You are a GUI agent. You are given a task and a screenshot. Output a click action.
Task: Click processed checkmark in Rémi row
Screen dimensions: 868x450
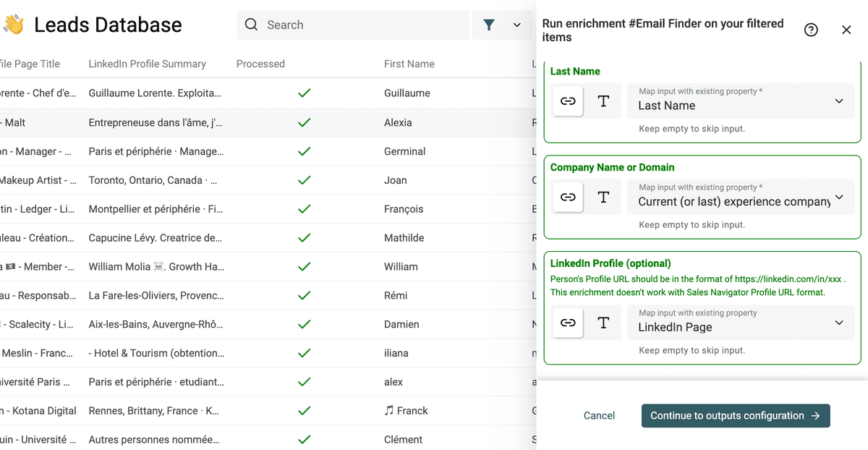305,295
